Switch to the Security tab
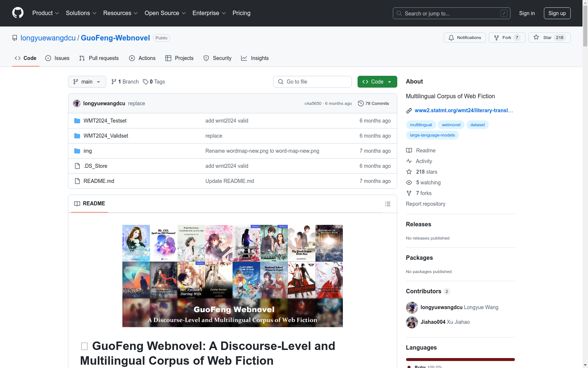Image resolution: width=588 pixels, height=368 pixels. tap(218, 58)
